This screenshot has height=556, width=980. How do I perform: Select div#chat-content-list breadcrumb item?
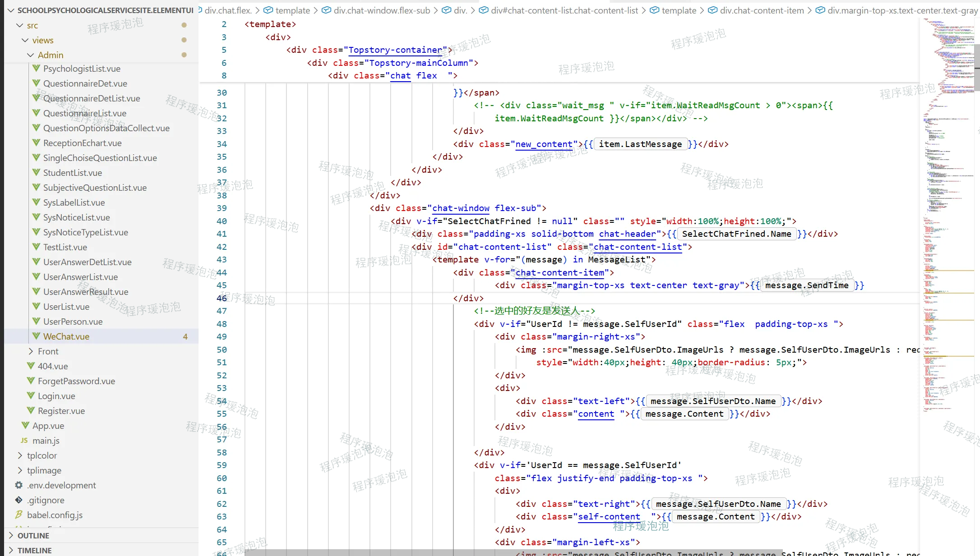point(564,10)
